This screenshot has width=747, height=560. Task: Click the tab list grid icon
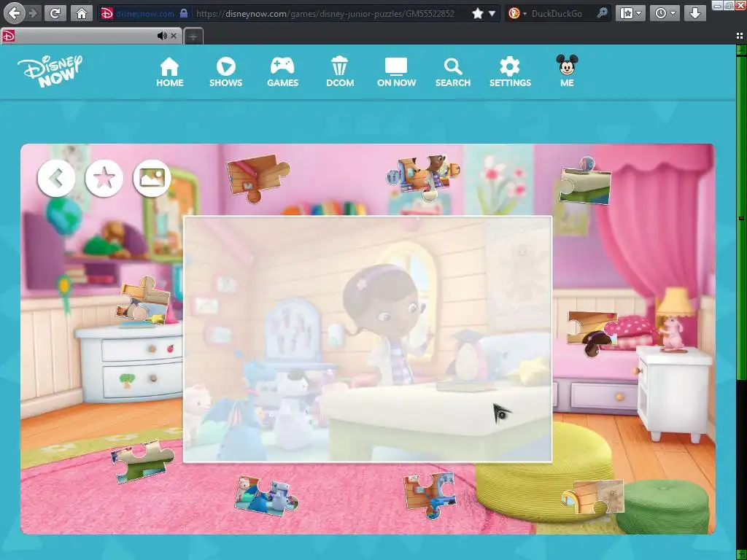tap(740, 36)
